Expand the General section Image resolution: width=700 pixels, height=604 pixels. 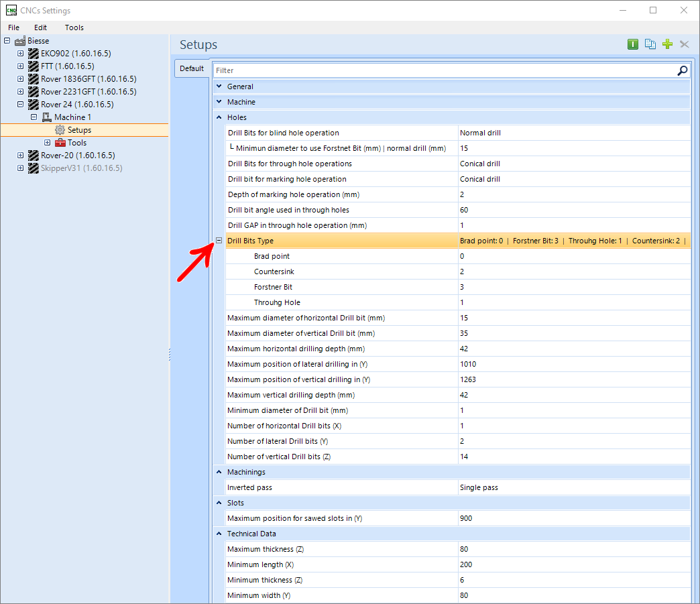click(219, 86)
